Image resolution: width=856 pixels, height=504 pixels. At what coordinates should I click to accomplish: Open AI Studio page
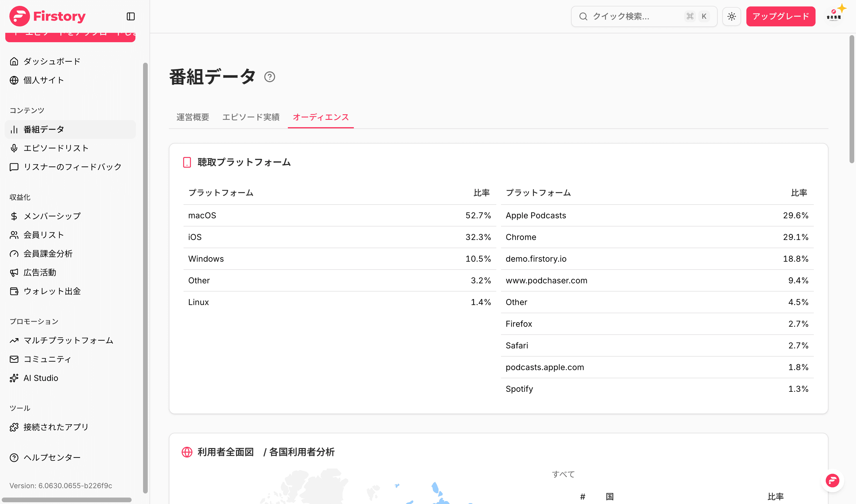point(70,378)
